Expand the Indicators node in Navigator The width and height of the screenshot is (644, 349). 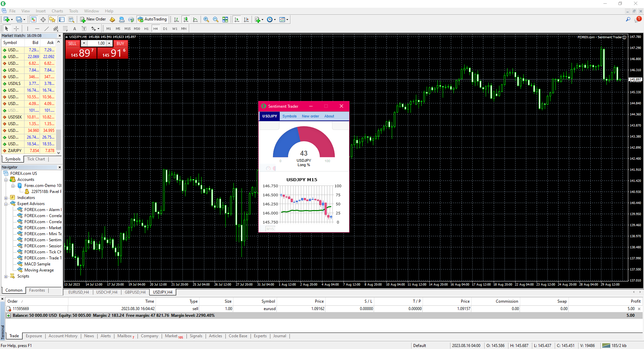pyautogui.click(x=6, y=197)
